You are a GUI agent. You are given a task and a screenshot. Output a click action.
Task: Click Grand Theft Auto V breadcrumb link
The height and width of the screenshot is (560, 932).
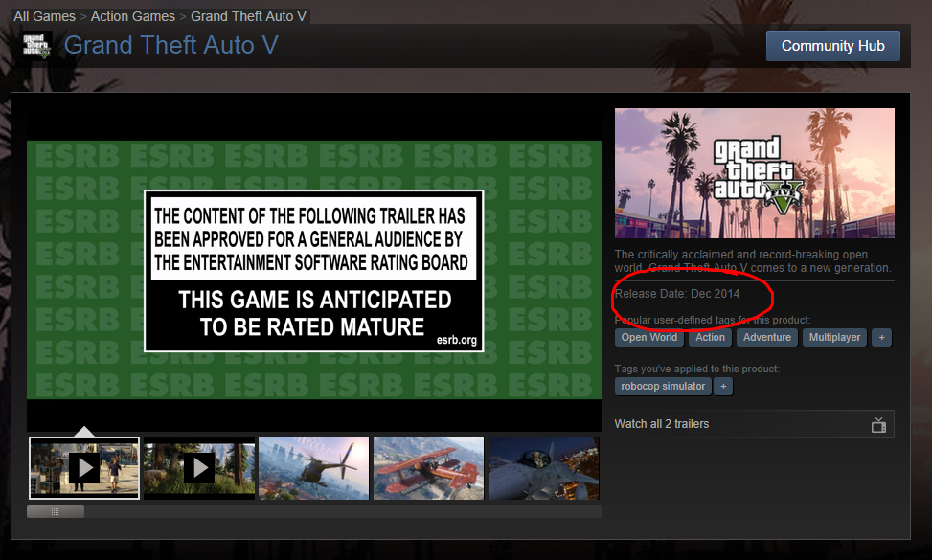[x=248, y=16]
